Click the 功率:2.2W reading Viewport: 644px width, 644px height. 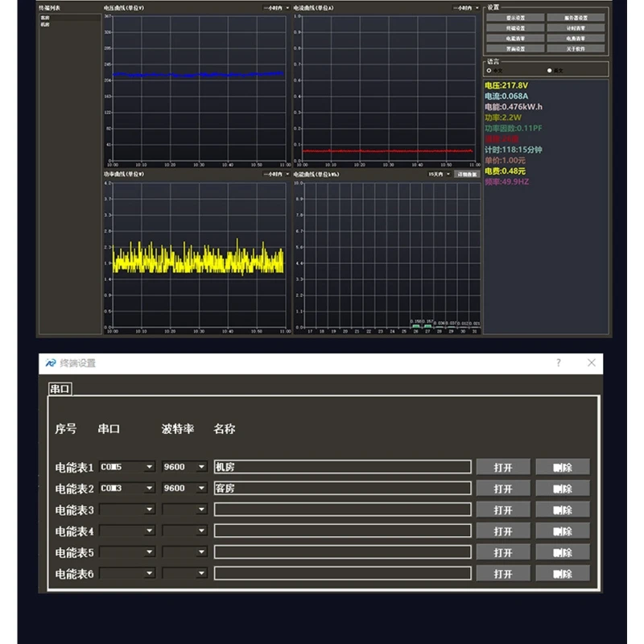click(502, 118)
